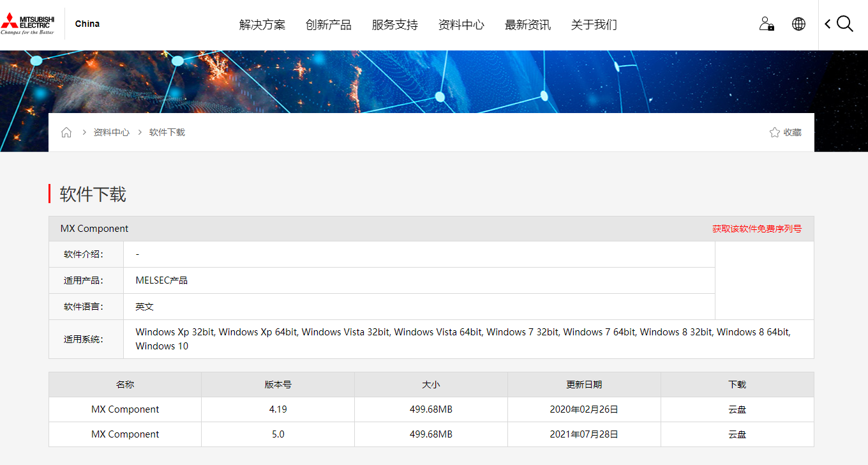Open the 创新产品 navigation menu
The width and height of the screenshot is (868, 465).
[x=329, y=24]
